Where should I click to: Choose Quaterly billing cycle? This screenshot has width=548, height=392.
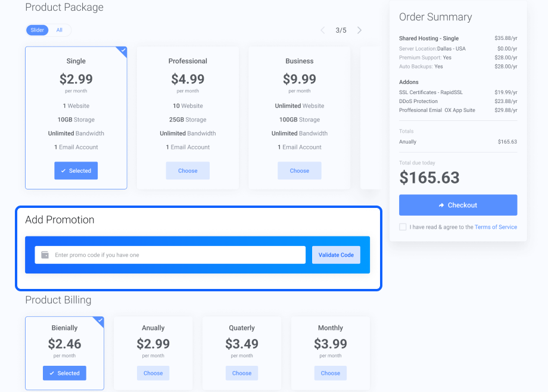coord(242,373)
